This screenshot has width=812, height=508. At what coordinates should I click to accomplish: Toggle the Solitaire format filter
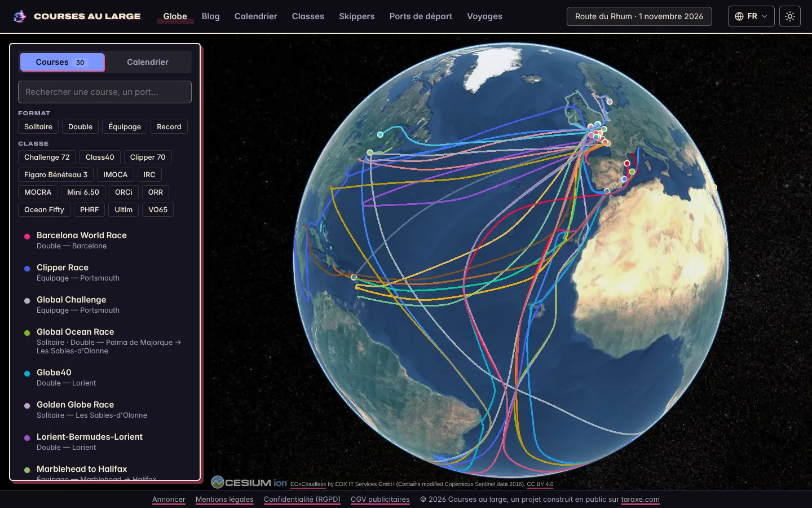click(38, 127)
